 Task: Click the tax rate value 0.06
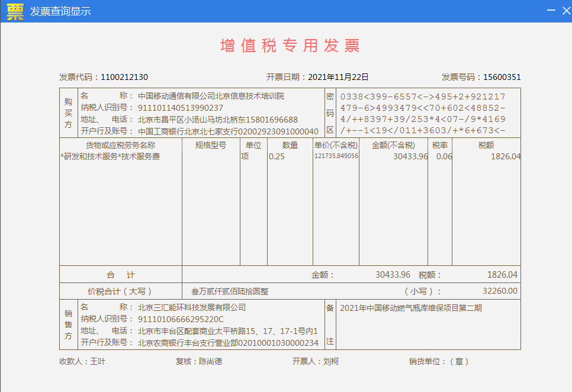coord(444,156)
